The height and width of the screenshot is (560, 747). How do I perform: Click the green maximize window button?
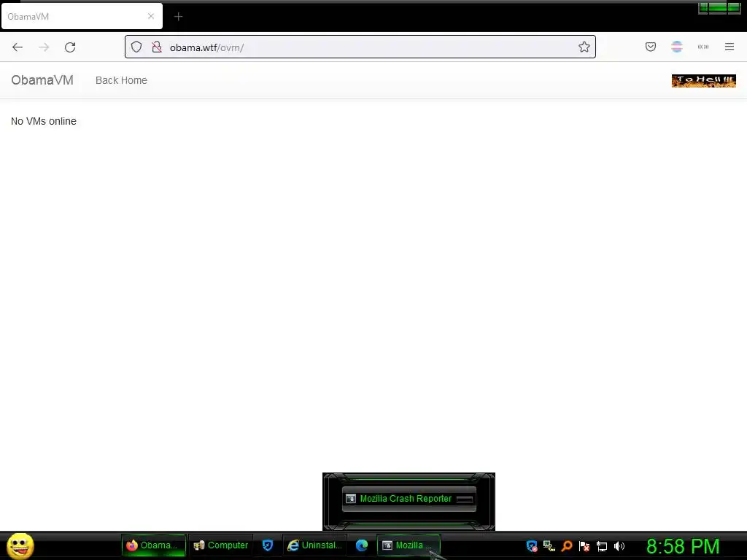pyautogui.click(x=718, y=7)
